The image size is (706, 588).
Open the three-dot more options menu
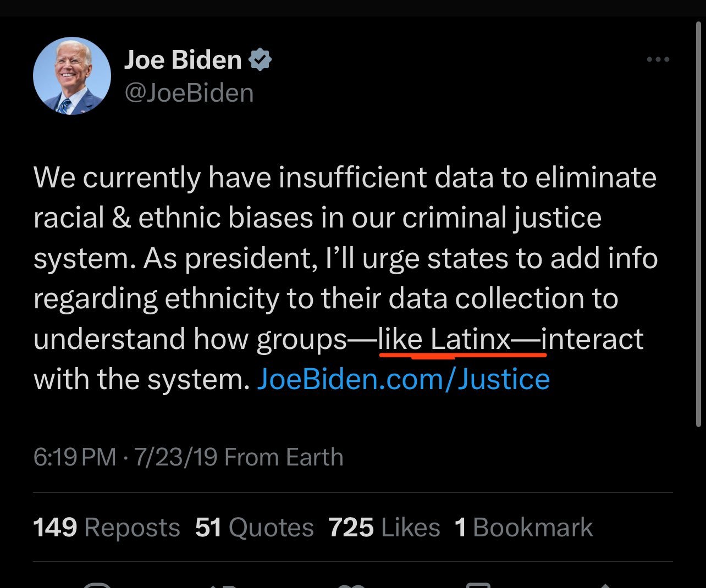pyautogui.click(x=658, y=59)
